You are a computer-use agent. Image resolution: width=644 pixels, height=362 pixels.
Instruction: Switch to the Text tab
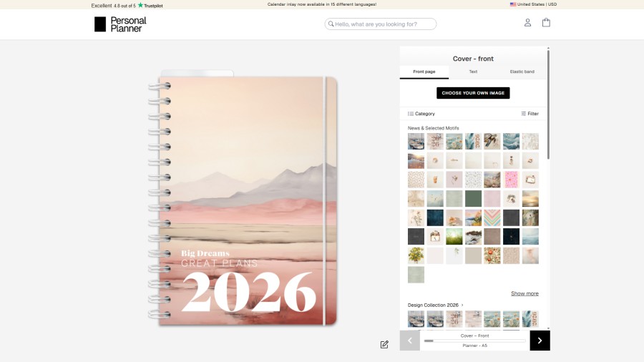473,72
